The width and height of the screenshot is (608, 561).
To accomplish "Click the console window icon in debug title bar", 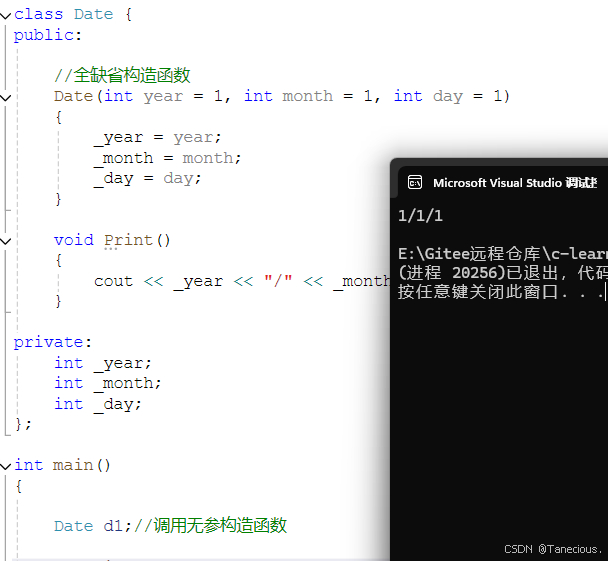I will point(415,182).
